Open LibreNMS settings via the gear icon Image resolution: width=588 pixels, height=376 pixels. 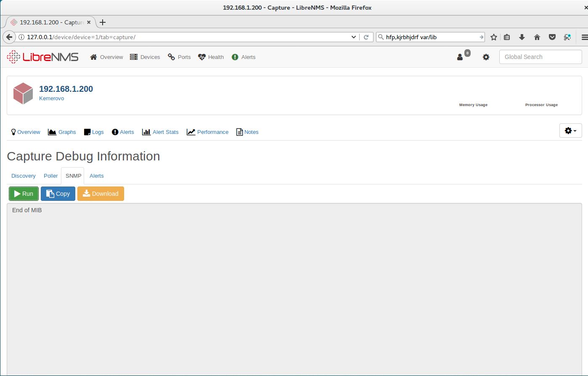[486, 57]
